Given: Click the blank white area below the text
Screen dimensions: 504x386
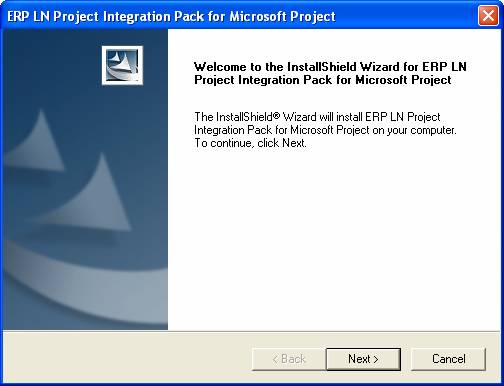Looking at the screenshot, I should pos(333,240).
